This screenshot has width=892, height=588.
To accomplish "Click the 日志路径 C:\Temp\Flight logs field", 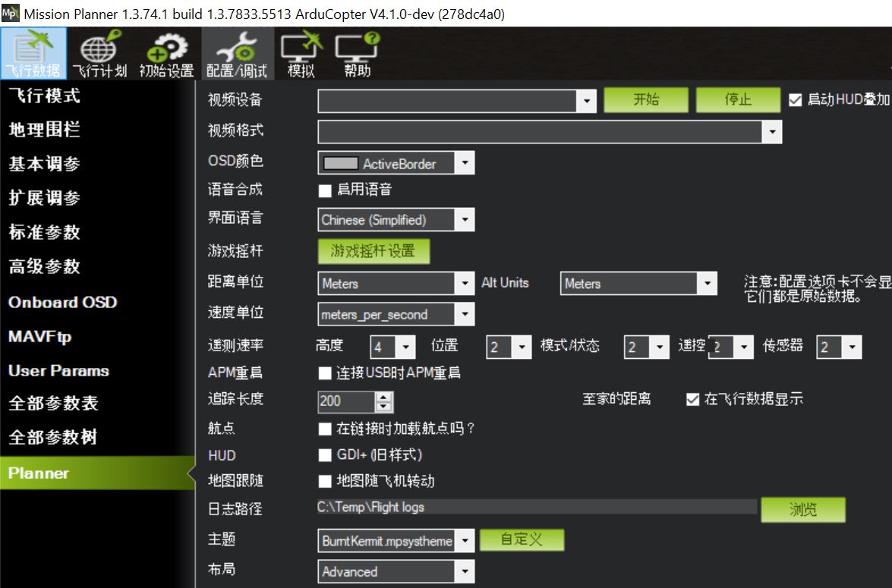I will (x=537, y=508).
